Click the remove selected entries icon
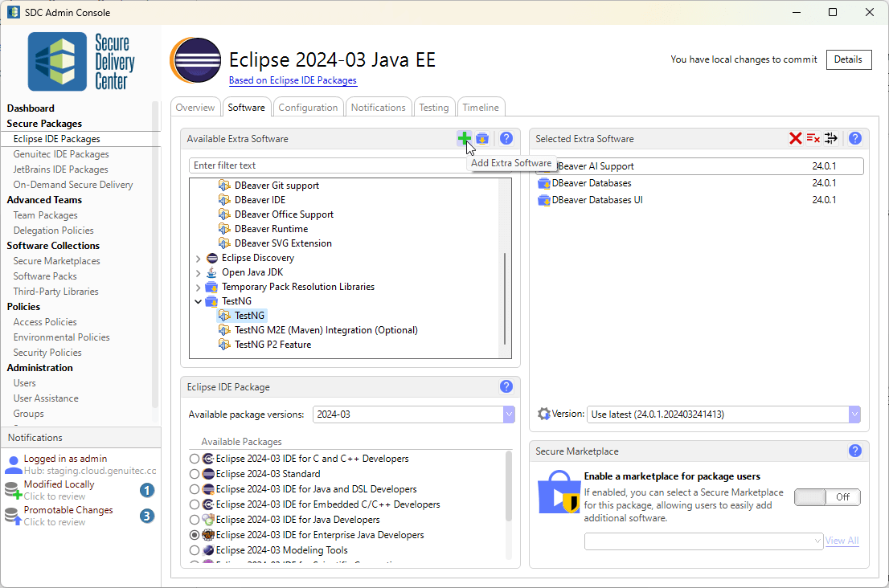 coord(813,138)
